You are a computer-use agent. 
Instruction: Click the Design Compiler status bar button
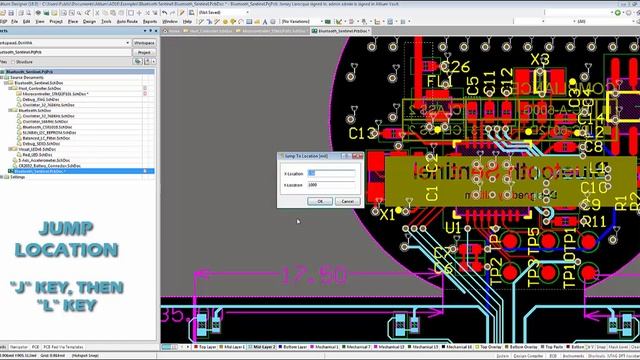point(528,356)
